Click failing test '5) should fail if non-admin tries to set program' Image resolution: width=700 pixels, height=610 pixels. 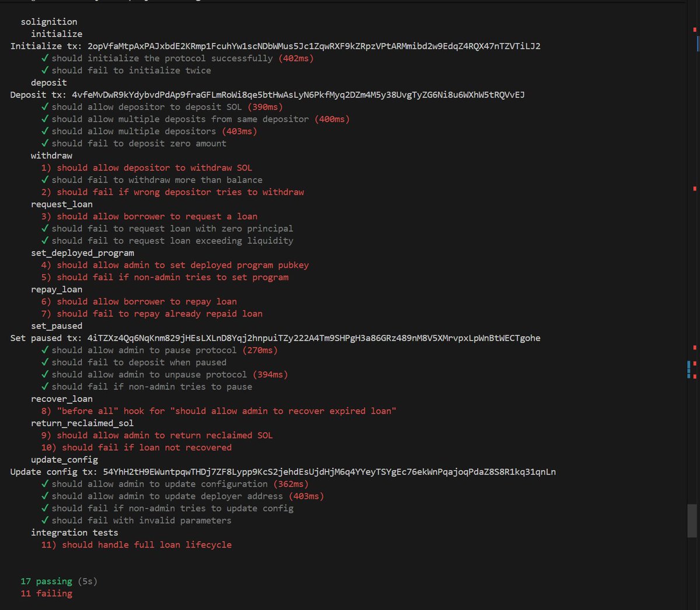165,277
